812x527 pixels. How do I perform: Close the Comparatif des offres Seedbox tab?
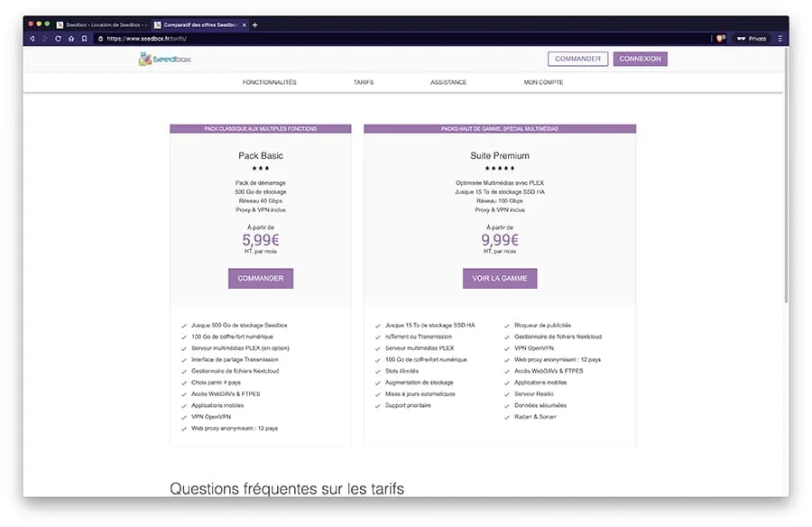click(245, 25)
